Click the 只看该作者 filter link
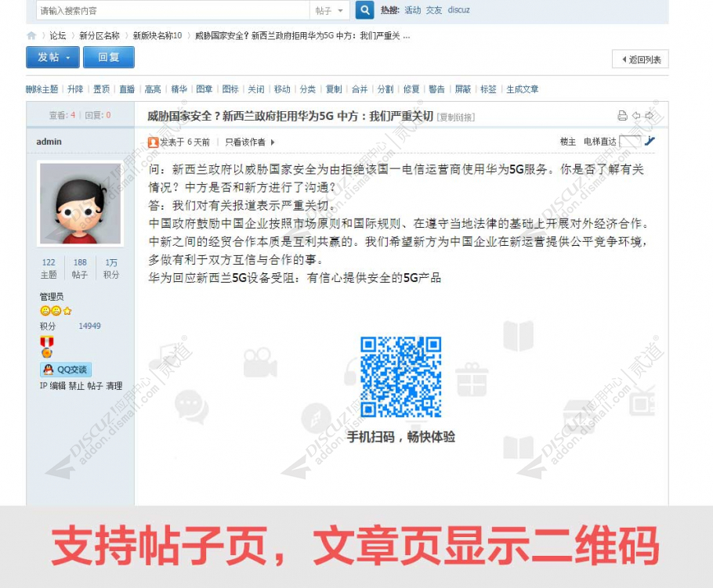Image resolution: width=713 pixels, height=588 pixels. point(245,142)
